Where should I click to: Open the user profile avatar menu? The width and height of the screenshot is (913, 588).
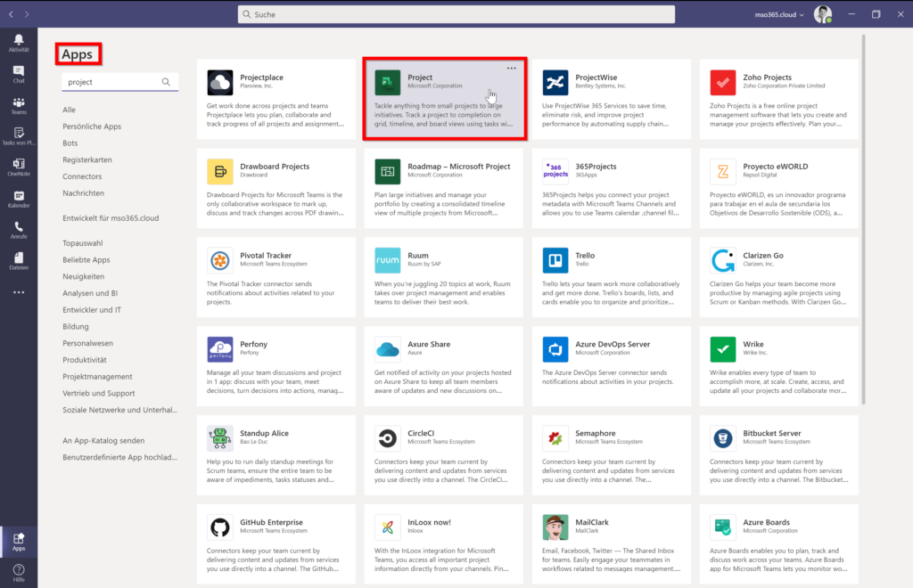(x=823, y=14)
